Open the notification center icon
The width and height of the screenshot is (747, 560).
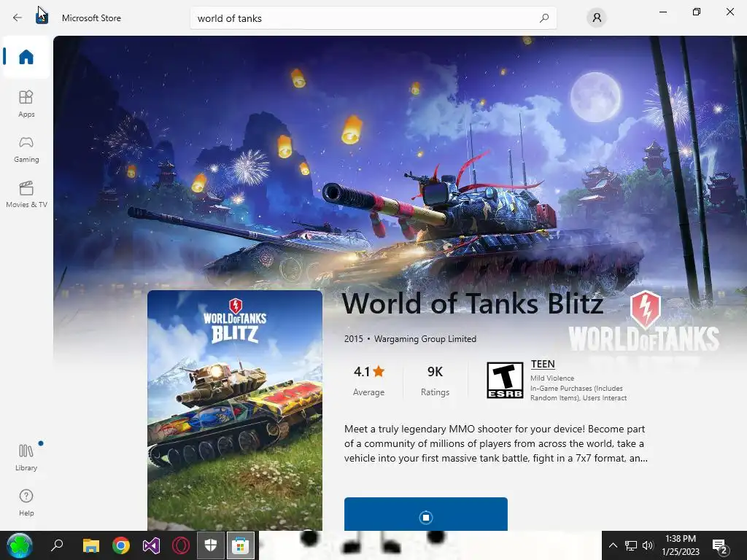720,546
